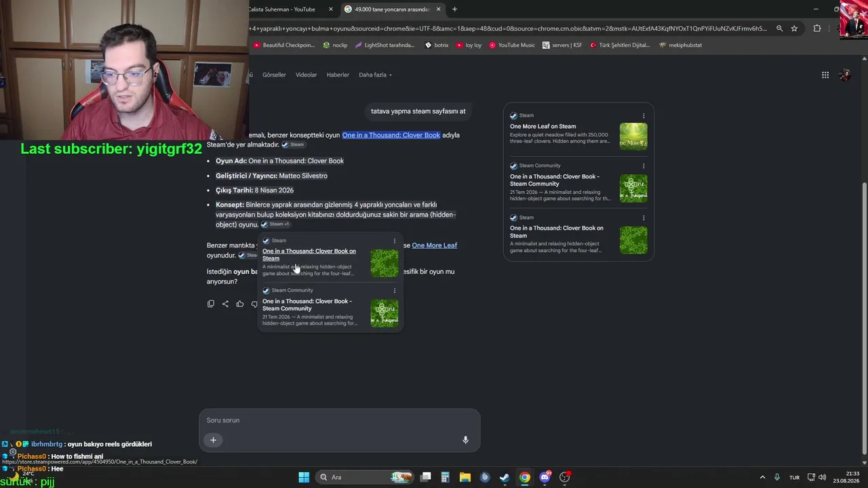This screenshot has width=868, height=488.
Task: Open options for One More Leaf sidebar card
Action: (x=644, y=116)
